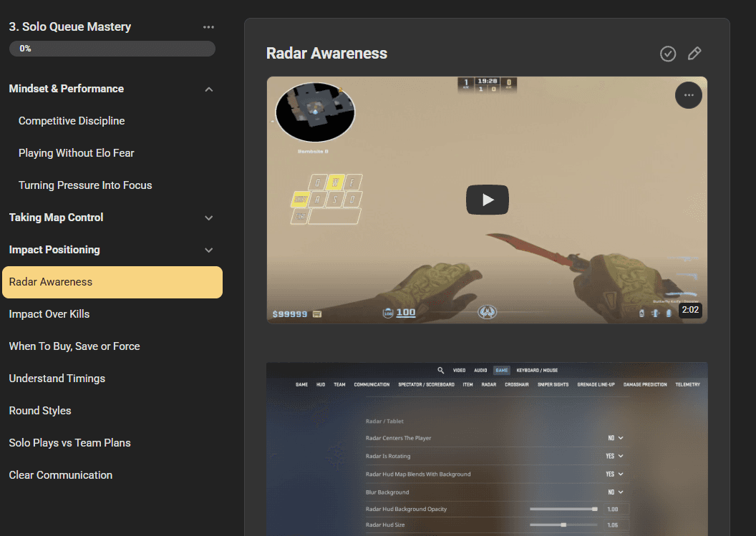756x536 pixels.
Task: Click the highlighted GAME tab in settings screenshot
Action: [501, 370]
